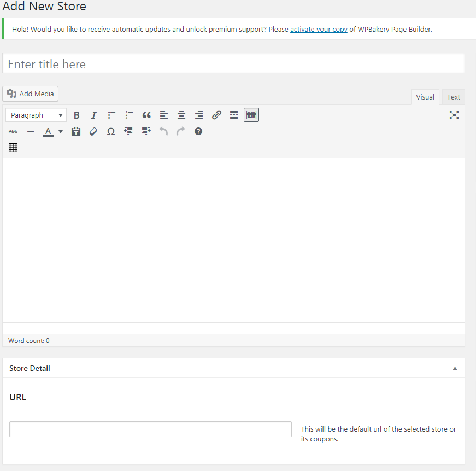
Task: Switch to the Visual editor tab
Action: 425,97
